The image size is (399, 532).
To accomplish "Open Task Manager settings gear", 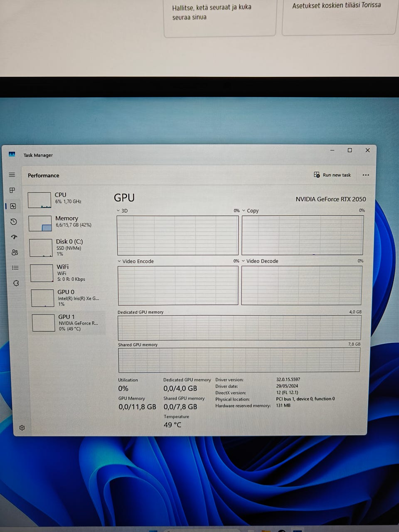I will click(22, 428).
